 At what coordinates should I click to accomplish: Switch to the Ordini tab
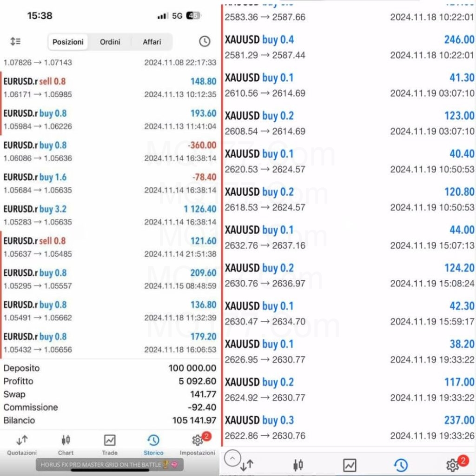(110, 42)
